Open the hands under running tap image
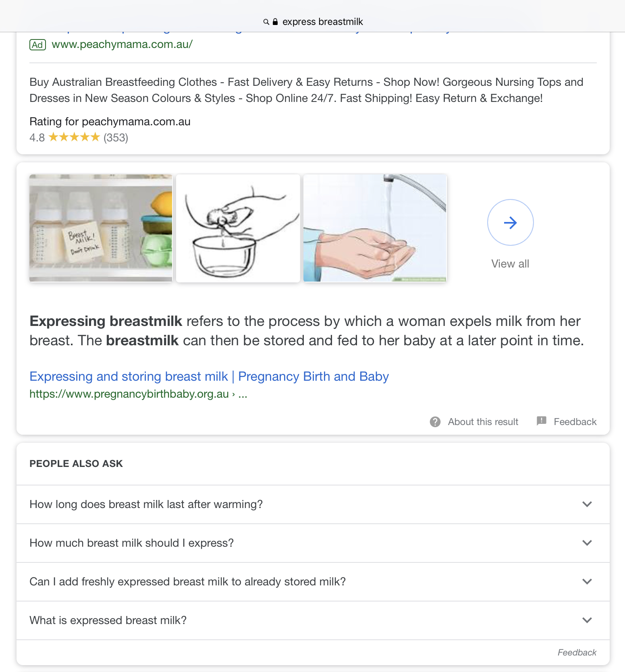Image resolution: width=625 pixels, height=672 pixels. point(375,228)
